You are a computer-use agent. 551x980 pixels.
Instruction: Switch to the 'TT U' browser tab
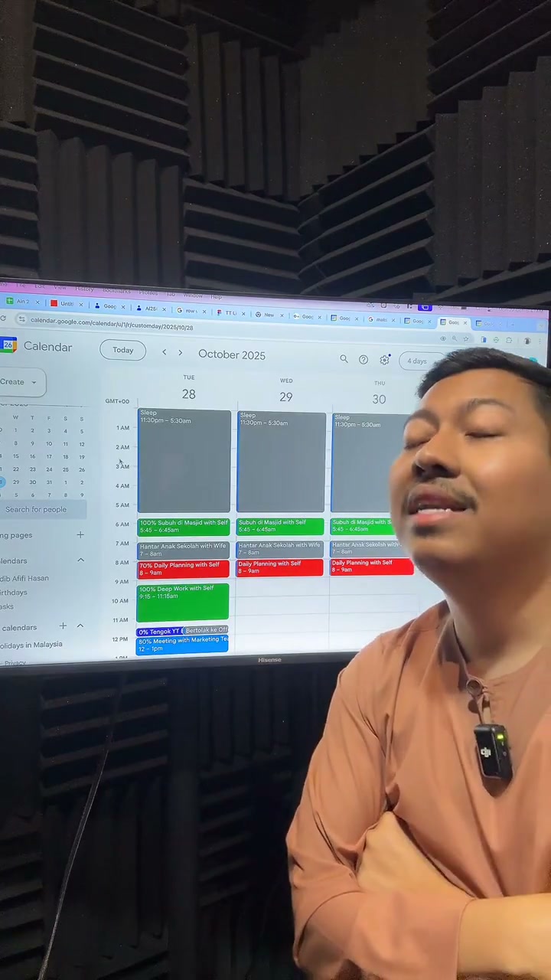pyautogui.click(x=230, y=312)
